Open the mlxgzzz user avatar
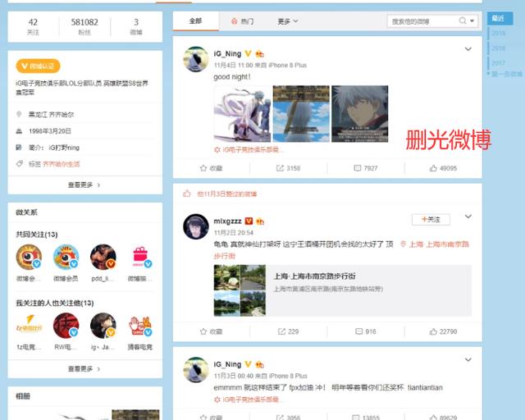The height and width of the screenshot is (420, 525). pos(196,226)
